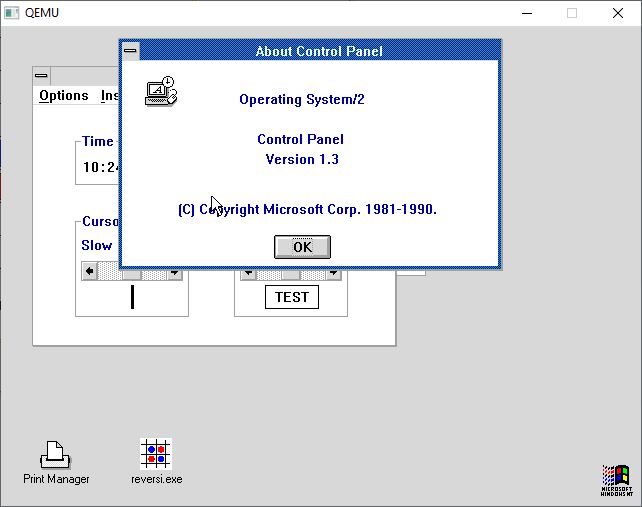Open the Options menu in Control Panel
This screenshot has width=642, height=507.
pyautogui.click(x=64, y=95)
